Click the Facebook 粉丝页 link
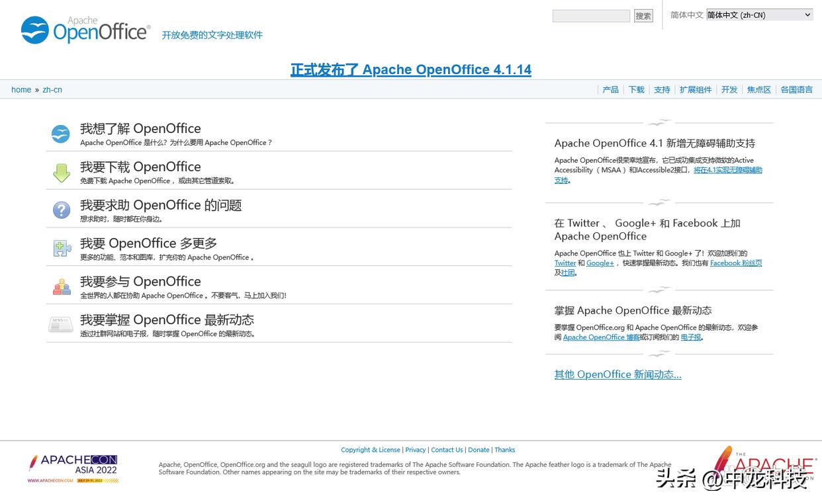Screen dimensions: 822x504 click(736, 263)
